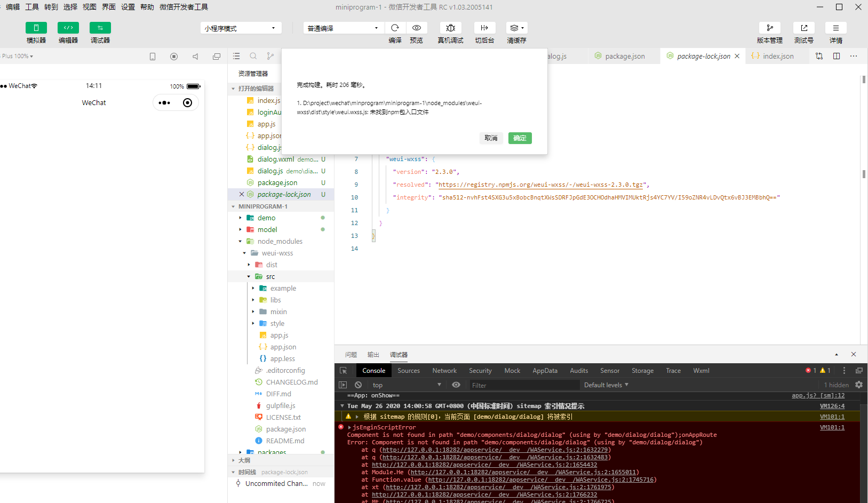
Task: Click the 清缓存 clear cache icon
Action: [x=514, y=28]
